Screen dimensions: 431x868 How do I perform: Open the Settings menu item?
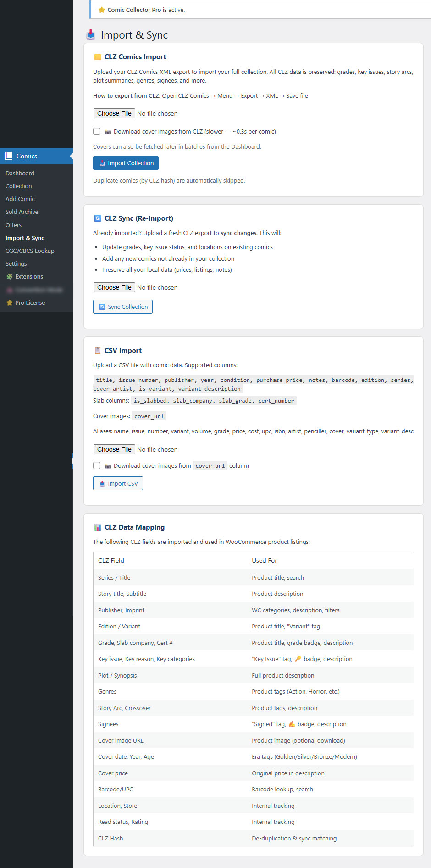pyautogui.click(x=16, y=264)
